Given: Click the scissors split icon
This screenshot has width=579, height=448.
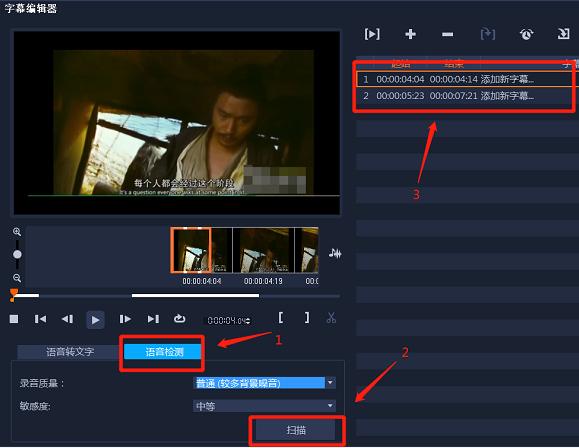Looking at the screenshot, I should point(331,318).
